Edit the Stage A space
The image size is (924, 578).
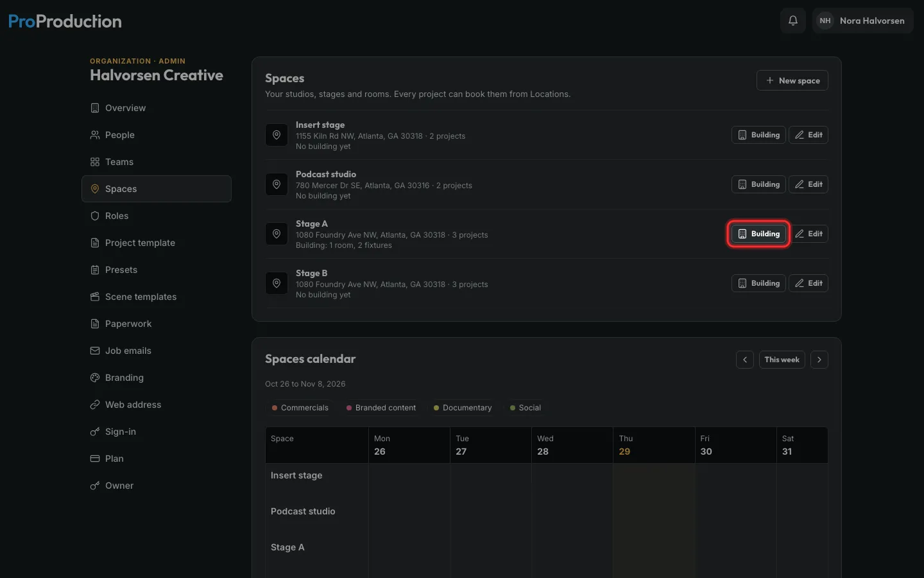(809, 234)
